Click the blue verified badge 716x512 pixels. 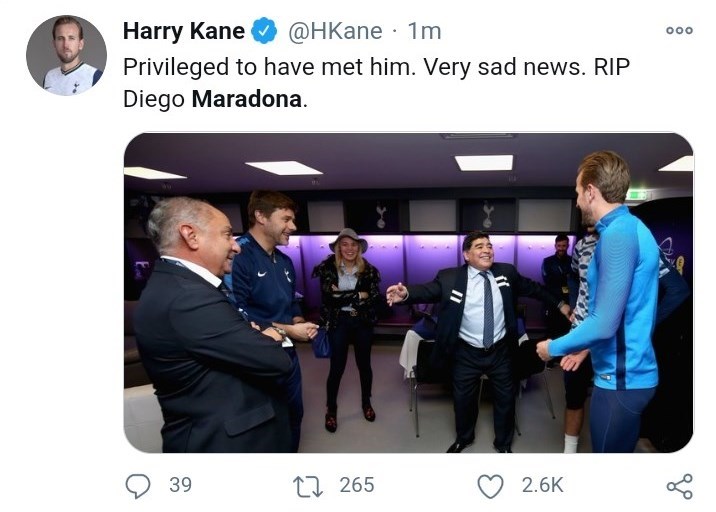[264, 32]
